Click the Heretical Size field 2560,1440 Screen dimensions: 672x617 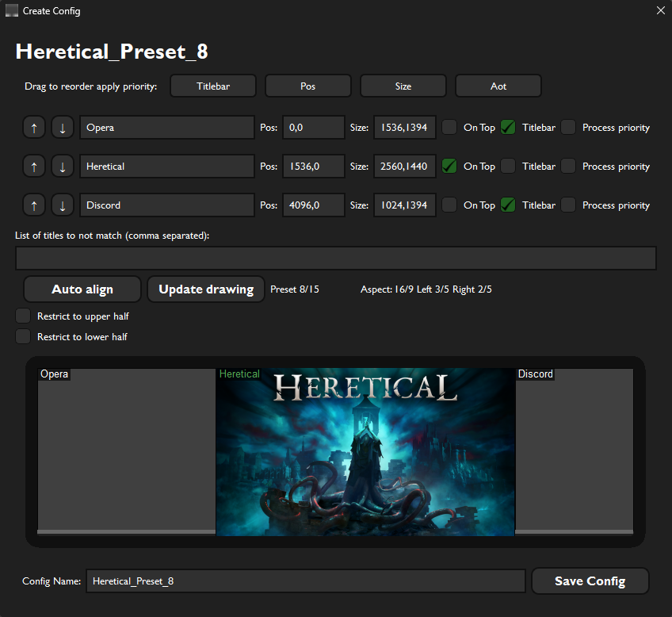click(405, 167)
